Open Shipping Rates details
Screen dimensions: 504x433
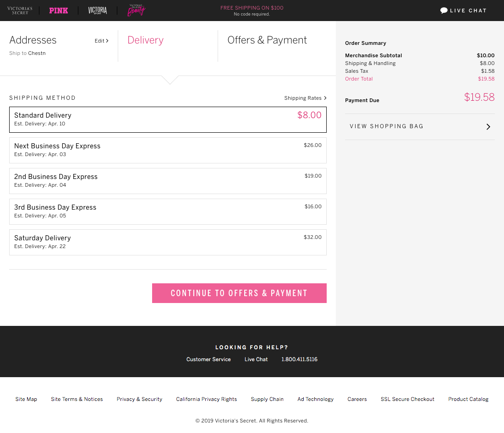click(x=305, y=98)
